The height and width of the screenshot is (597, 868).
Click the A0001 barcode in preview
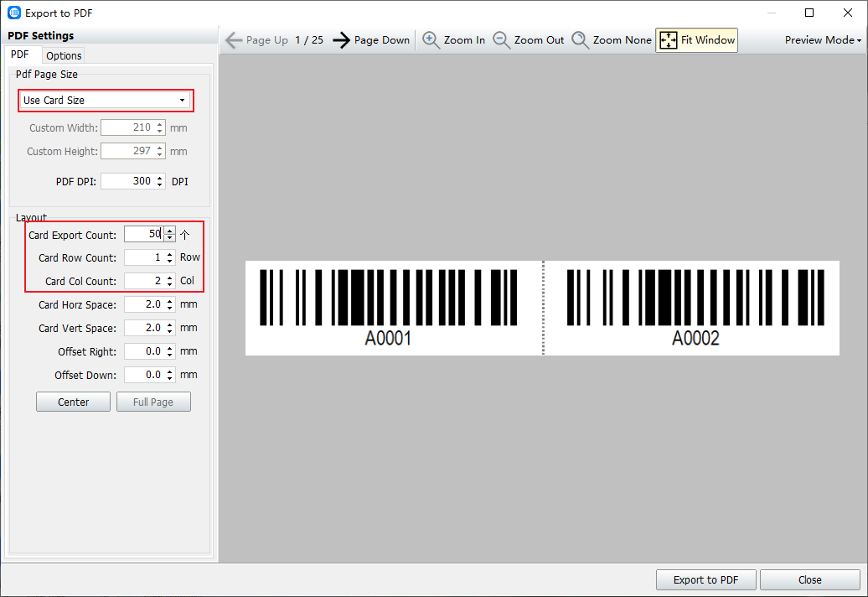[x=388, y=308]
